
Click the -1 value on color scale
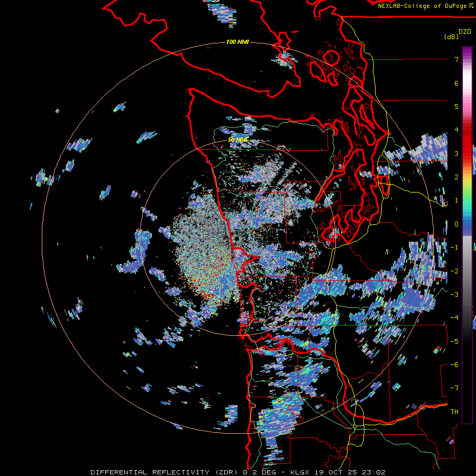click(454, 248)
